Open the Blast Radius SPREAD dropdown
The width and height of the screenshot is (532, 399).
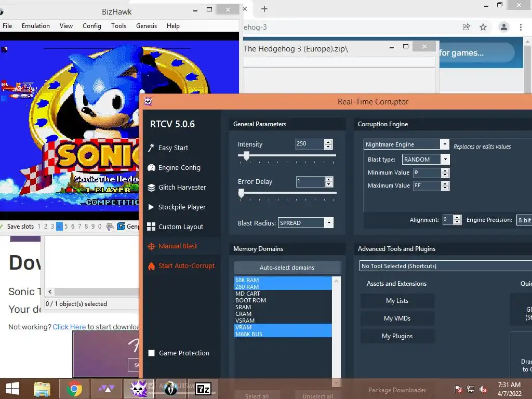click(x=329, y=222)
